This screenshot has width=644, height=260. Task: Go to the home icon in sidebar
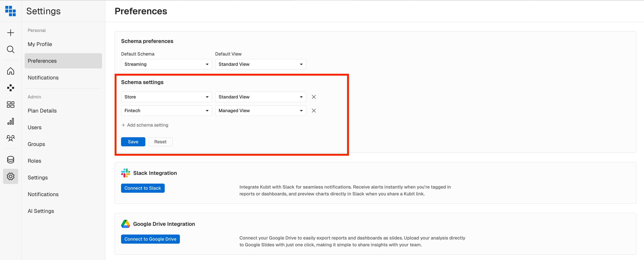pyautogui.click(x=10, y=71)
